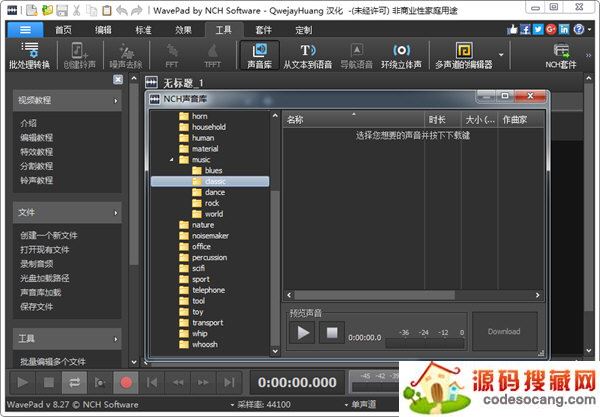600x417 pixels.
Task: Switch to the 定制 tab
Action: (x=303, y=30)
